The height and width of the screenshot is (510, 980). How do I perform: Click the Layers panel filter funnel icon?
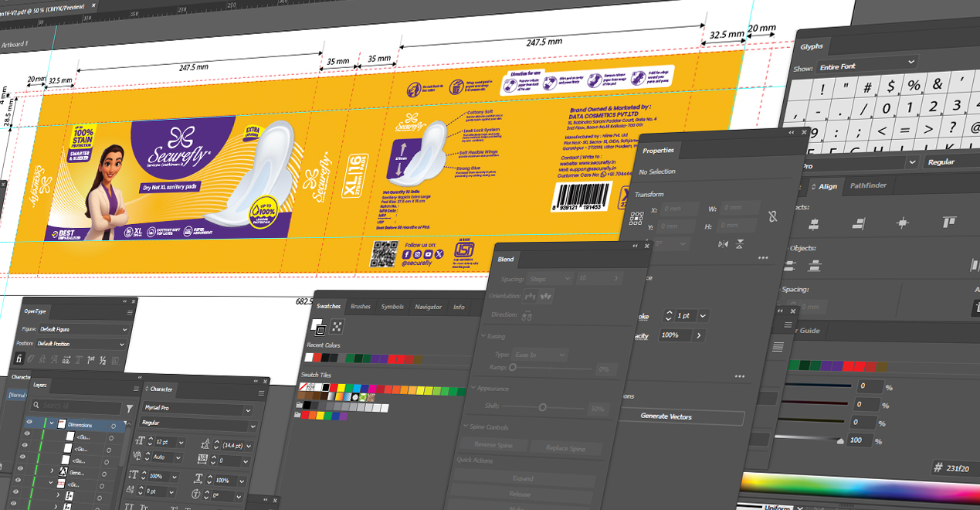tap(129, 409)
